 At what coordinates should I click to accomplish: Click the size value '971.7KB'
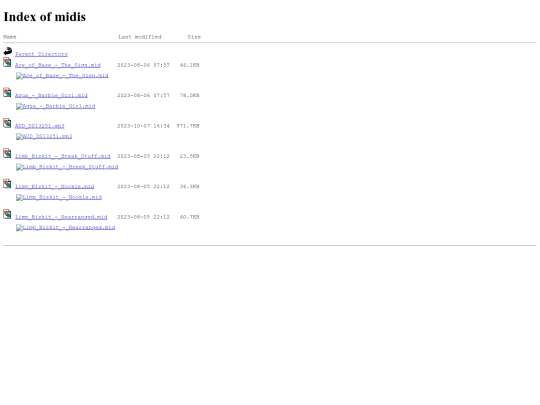[x=188, y=126]
